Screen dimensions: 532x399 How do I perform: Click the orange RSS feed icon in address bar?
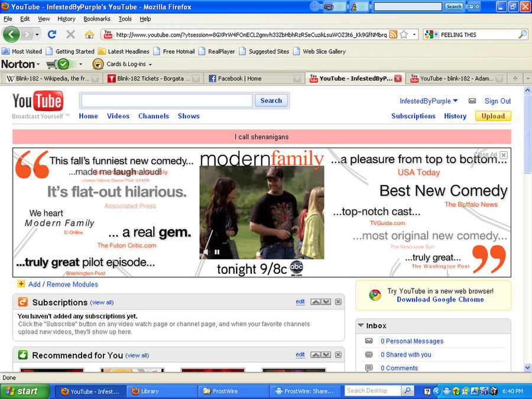[x=393, y=34]
